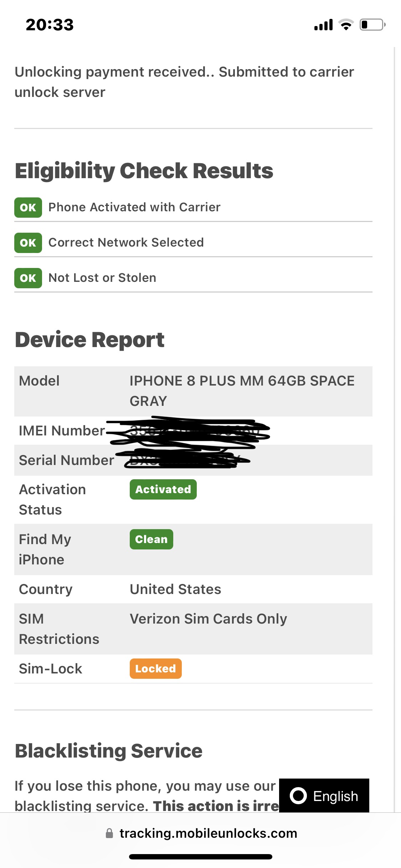Tap the padlock icon in the address bar
The image size is (401, 868).
pyautogui.click(x=109, y=833)
